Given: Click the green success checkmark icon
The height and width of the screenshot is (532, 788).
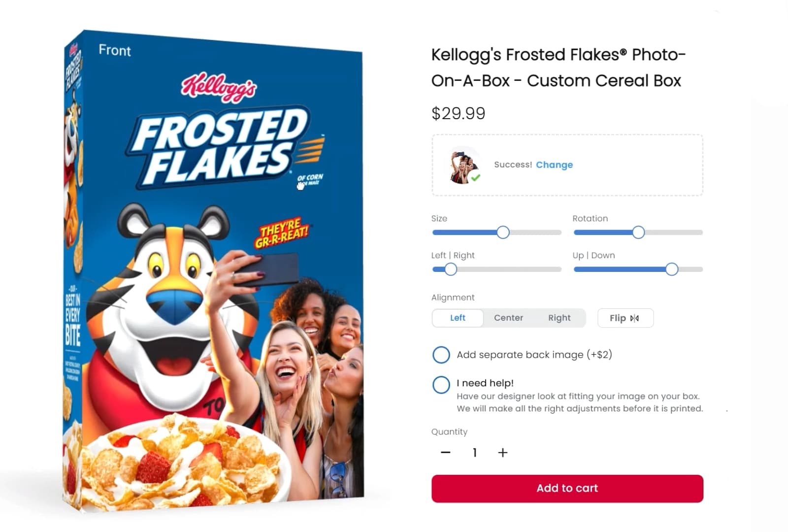Looking at the screenshot, I should (x=475, y=177).
